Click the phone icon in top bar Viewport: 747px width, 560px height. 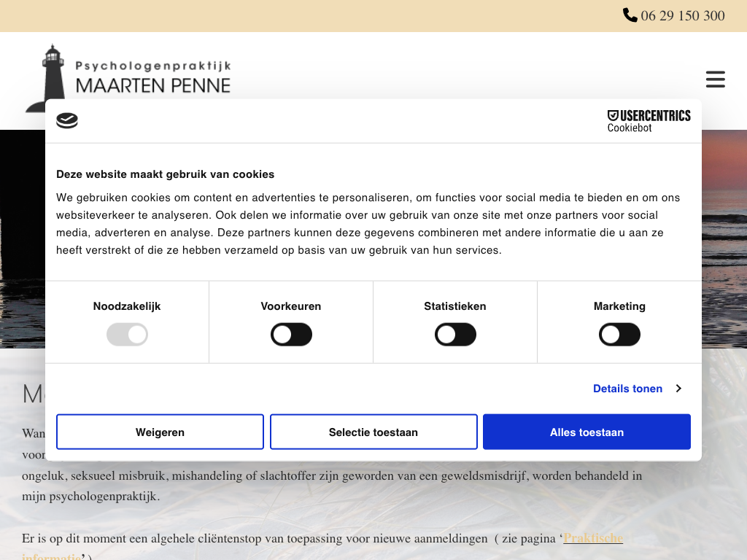coord(630,15)
